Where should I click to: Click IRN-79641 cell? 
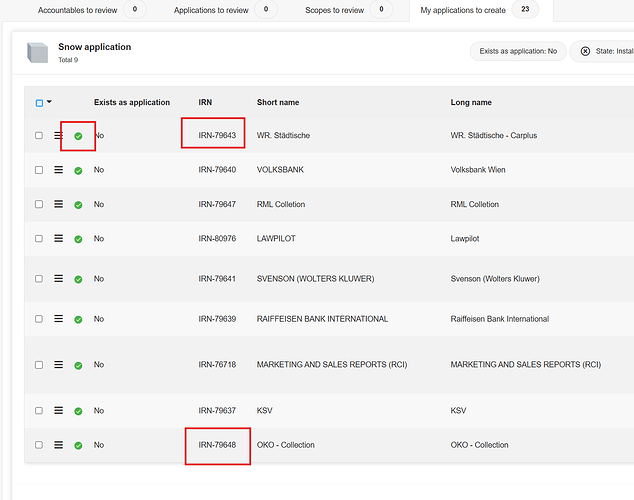click(217, 278)
